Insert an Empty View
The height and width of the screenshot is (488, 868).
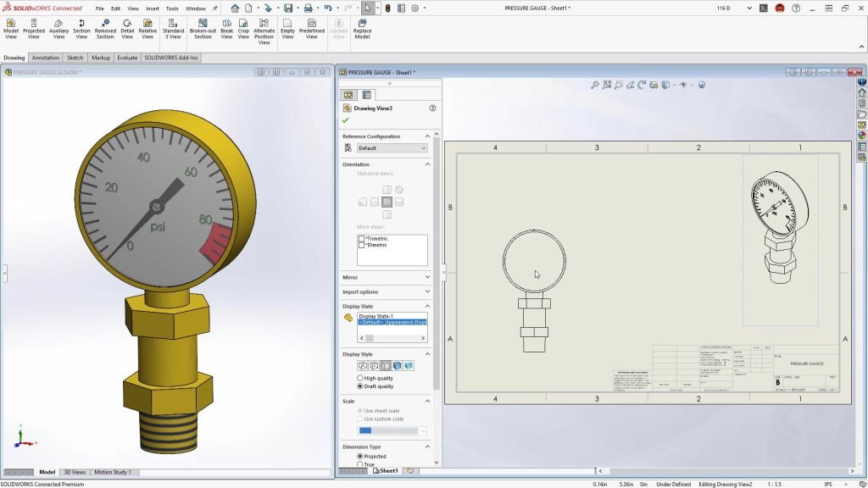[x=287, y=29]
